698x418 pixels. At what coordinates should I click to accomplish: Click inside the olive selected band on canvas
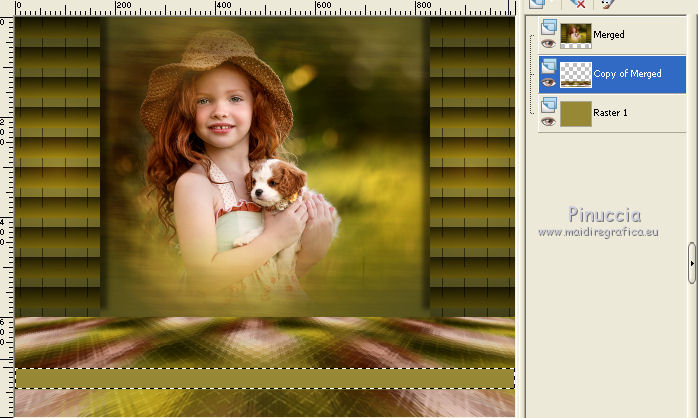pyautogui.click(x=265, y=378)
